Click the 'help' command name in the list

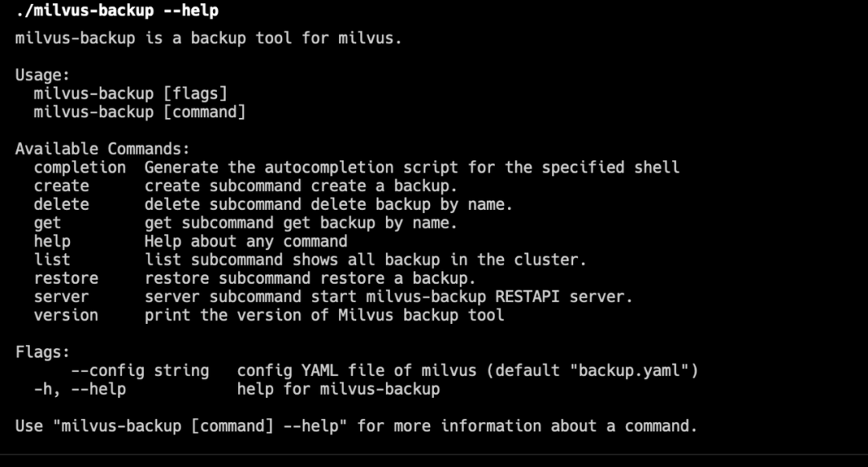pyautogui.click(x=52, y=241)
